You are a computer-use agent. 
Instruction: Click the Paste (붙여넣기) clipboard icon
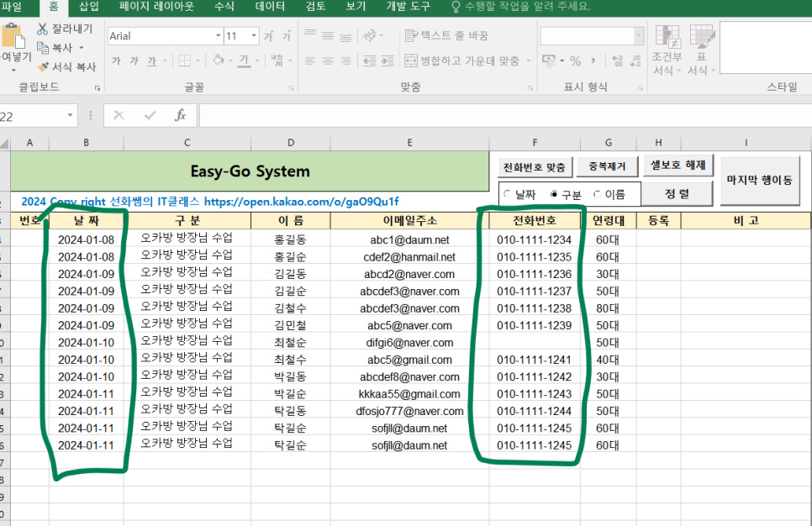click(x=13, y=36)
